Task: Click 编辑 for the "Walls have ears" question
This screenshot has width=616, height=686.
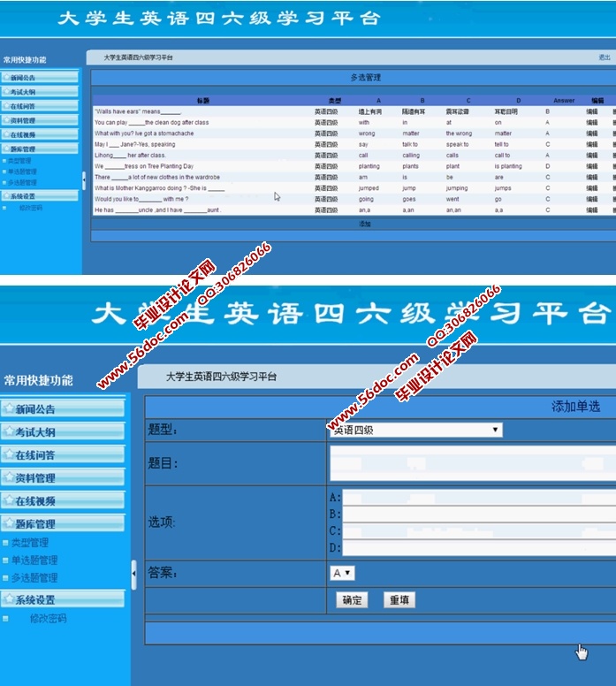Action: (592, 111)
